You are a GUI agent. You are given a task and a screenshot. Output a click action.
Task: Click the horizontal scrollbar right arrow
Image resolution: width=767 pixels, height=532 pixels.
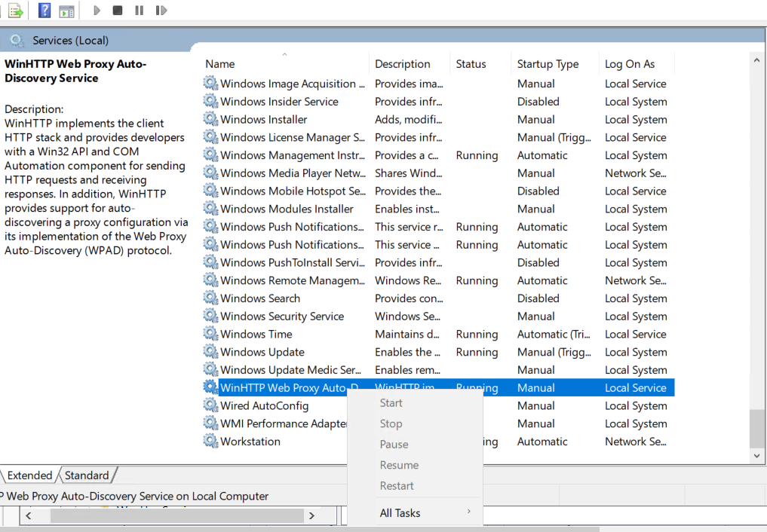(311, 515)
